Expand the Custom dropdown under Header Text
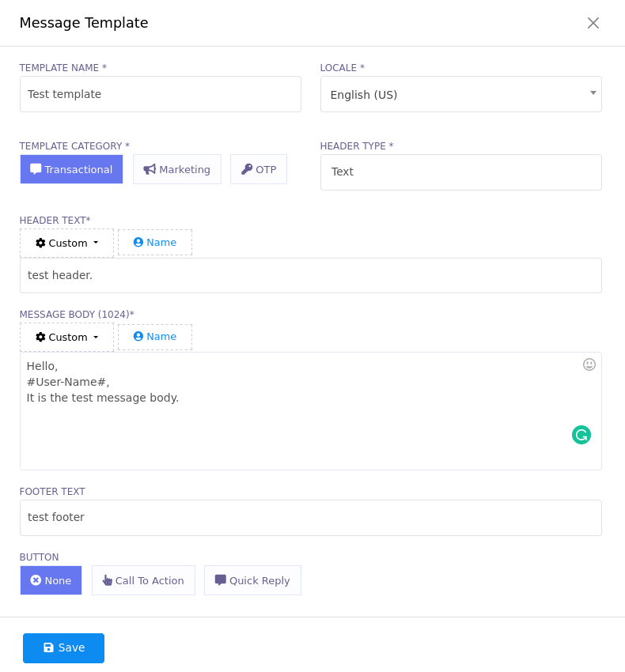This screenshot has width=625, height=672. (x=66, y=243)
